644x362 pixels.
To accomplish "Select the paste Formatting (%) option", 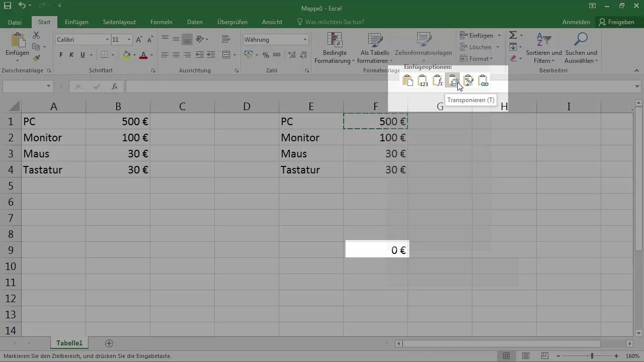I will pos(468,80).
